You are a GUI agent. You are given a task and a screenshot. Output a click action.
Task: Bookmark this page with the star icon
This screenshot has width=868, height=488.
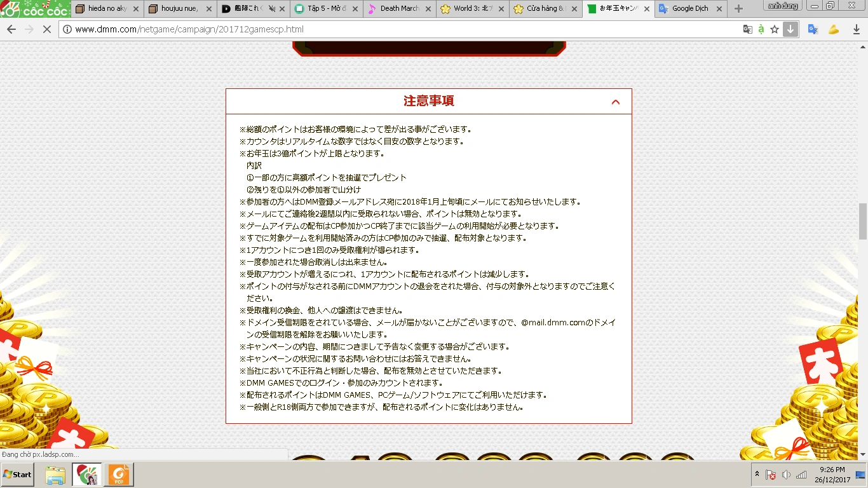[x=775, y=29]
